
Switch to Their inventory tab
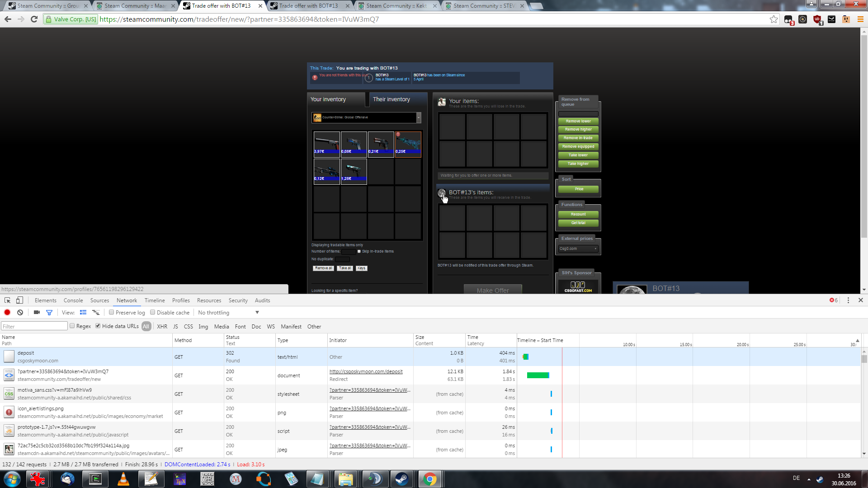point(392,99)
